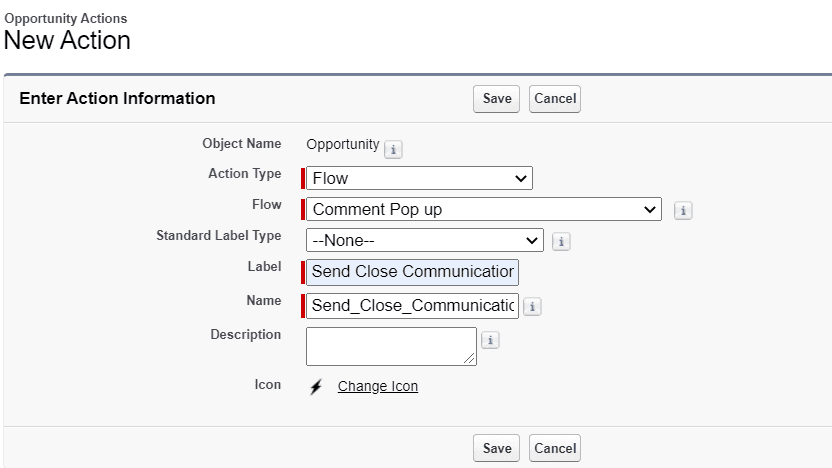The image size is (832, 468).
Task: Click the top Save button
Action: click(497, 99)
